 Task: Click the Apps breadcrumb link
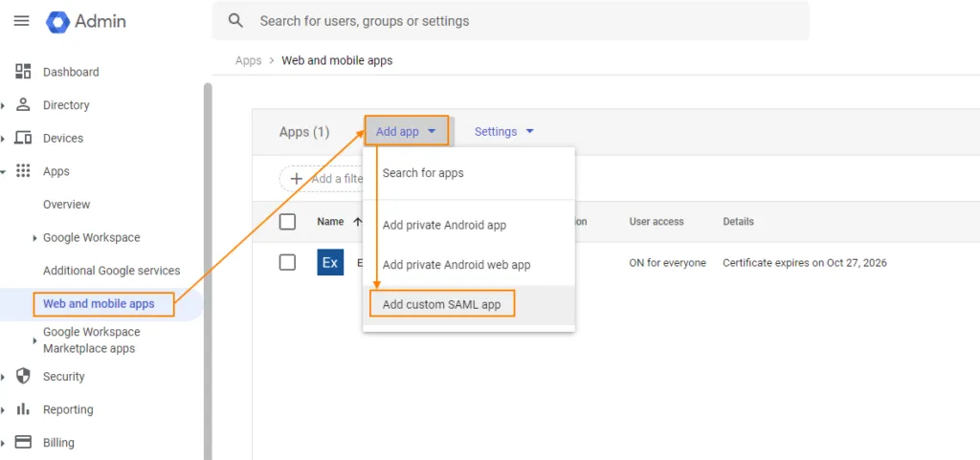248,60
